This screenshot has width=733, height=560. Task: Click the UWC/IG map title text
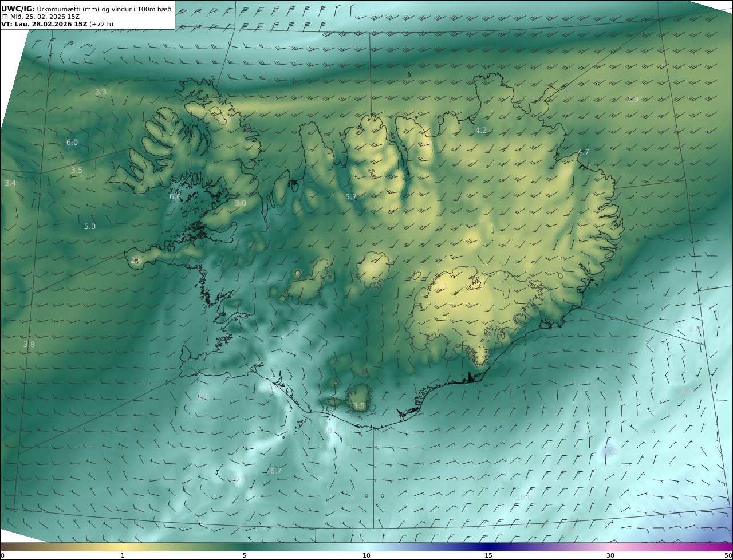click(x=18, y=9)
